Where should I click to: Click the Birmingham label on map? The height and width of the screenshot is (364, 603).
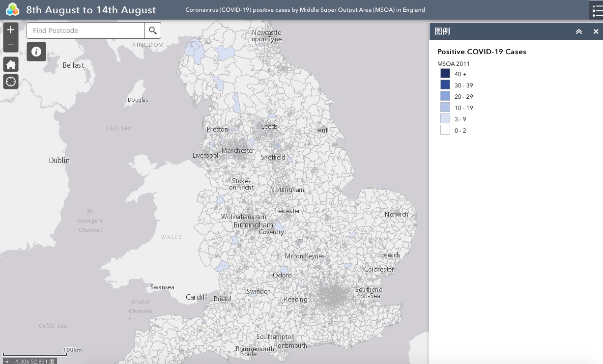(253, 225)
